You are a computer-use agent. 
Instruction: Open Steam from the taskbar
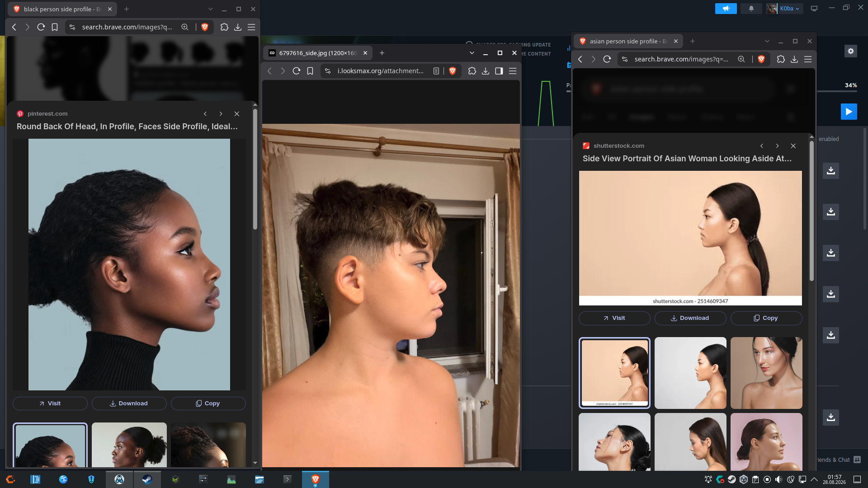point(147,479)
